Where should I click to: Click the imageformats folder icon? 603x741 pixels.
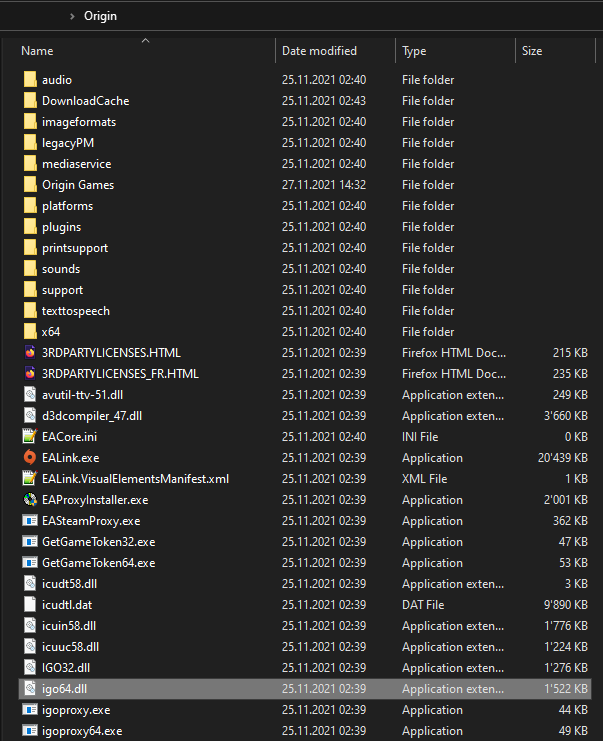[30, 121]
